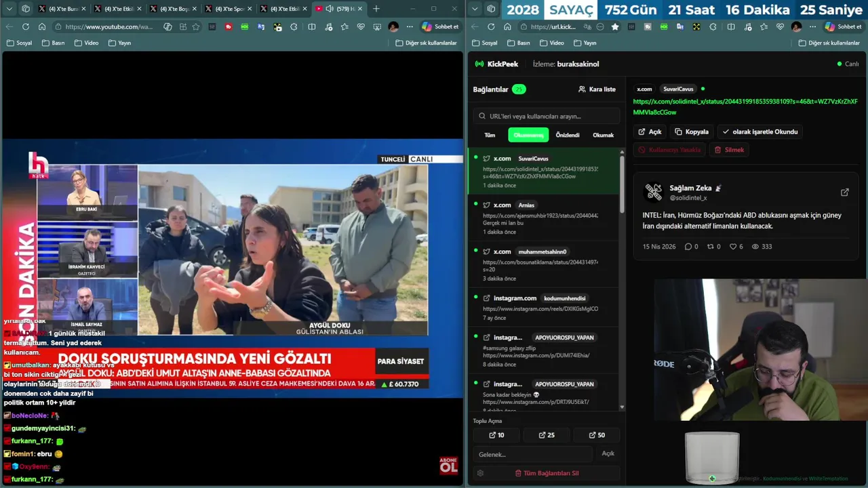This screenshot has width=868, height=488.
Task: Open Basın bookmarks folder in left browser
Action: [54, 43]
